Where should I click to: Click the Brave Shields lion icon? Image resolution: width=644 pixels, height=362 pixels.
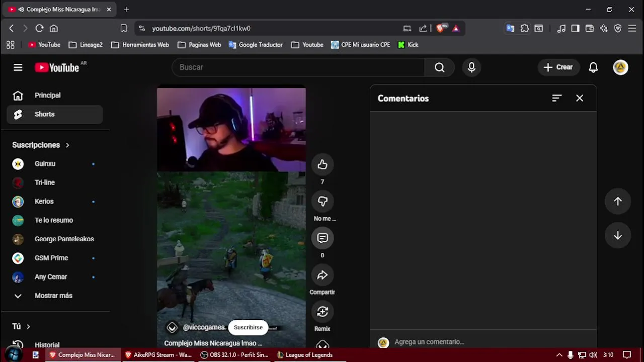(440, 28)
